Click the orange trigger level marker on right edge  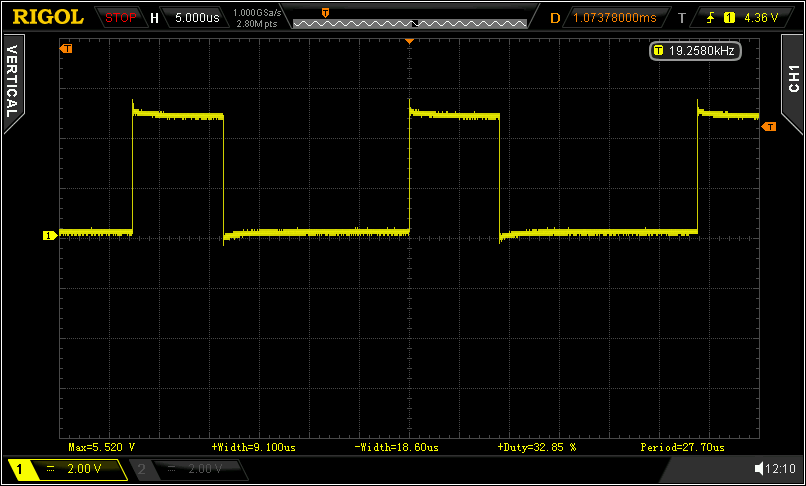pyautogui.click(x=769, y=127)
